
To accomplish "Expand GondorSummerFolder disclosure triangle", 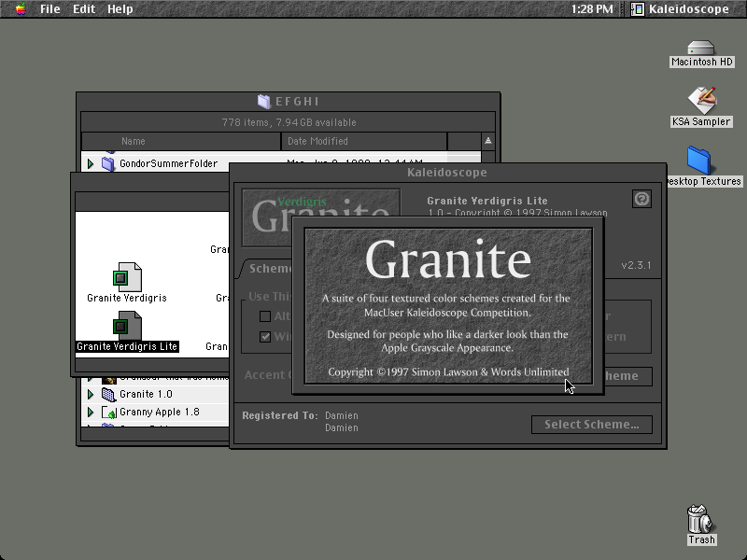I will pyautogui.click(x=91, y=164).
